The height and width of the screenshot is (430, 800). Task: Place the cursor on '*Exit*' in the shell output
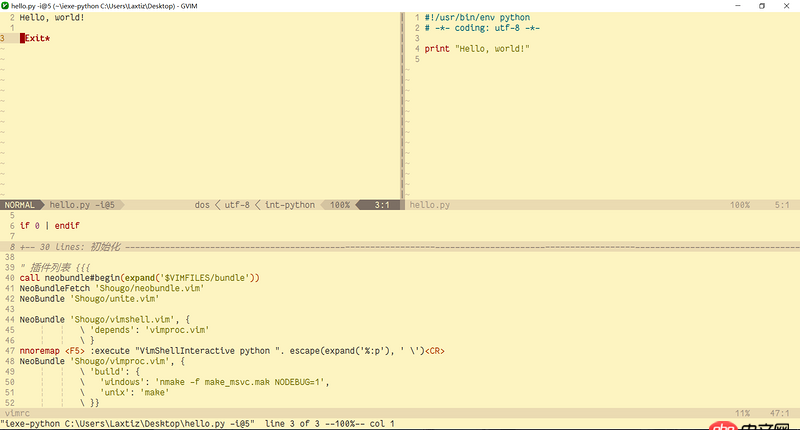coord(35,38)
